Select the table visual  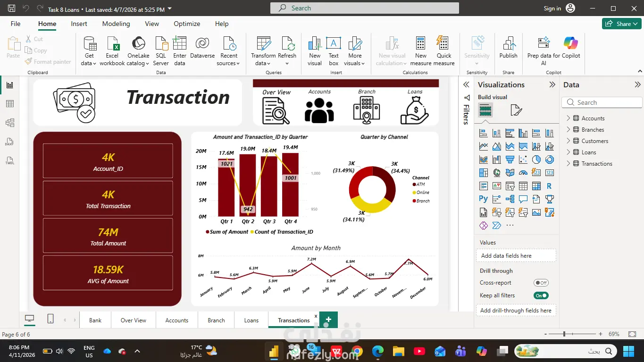[x=523, y=186]
